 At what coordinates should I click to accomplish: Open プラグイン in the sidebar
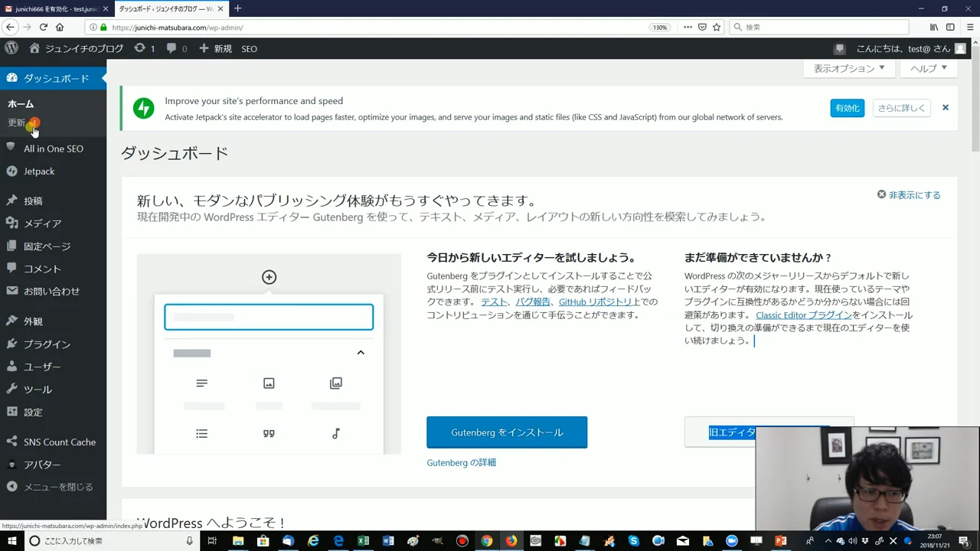click(x=53, y=344)
